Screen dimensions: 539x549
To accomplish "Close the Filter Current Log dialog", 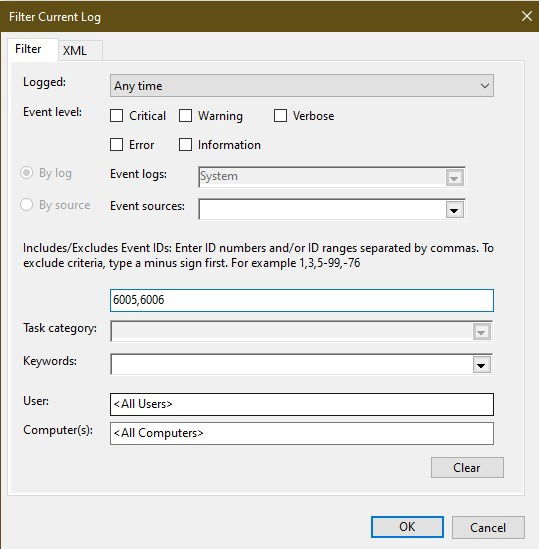I will click(x=526, y=16).
